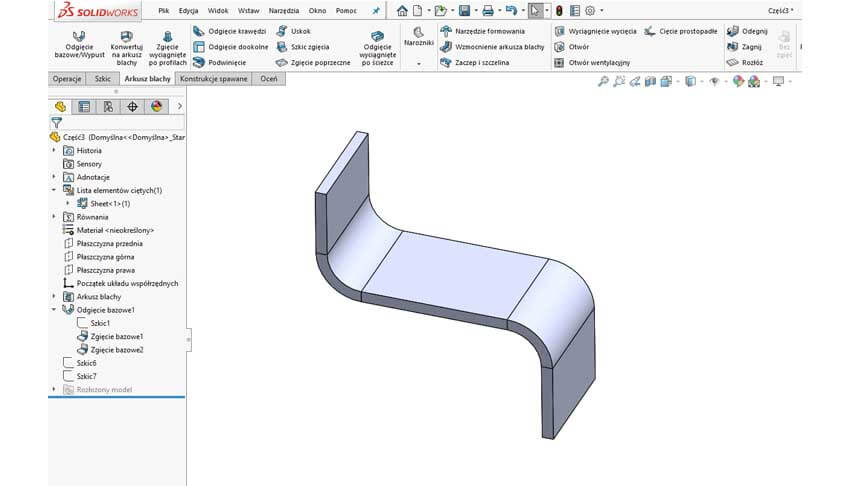Viewport: 850px width, 486px height.
Task: Expand the Arkusz blachy node
Action: point(54,296)
